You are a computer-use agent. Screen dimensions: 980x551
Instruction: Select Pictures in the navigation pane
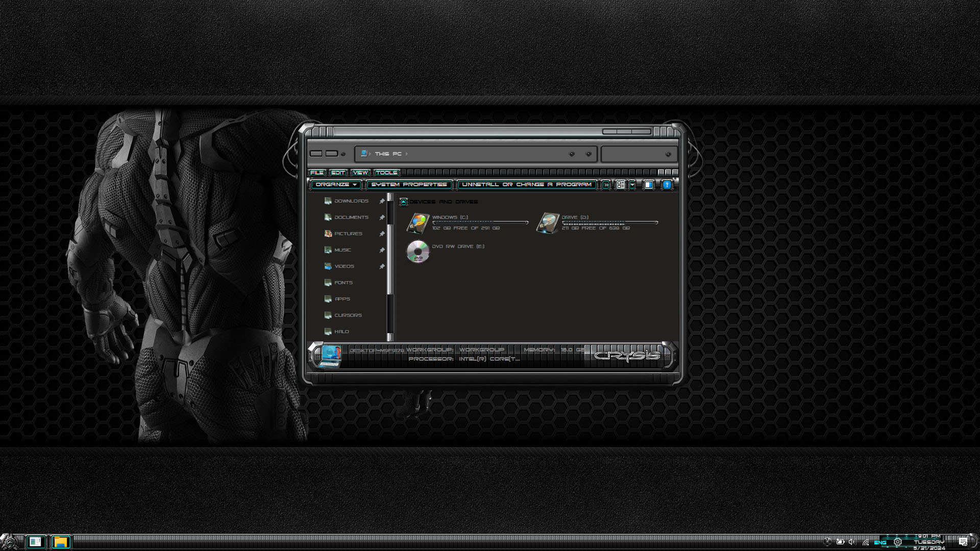[348, 234]
